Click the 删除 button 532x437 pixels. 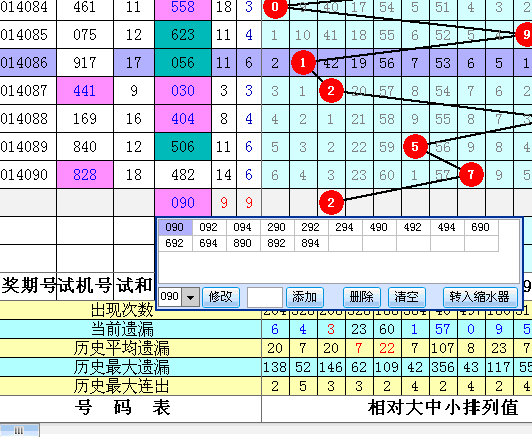362,297
